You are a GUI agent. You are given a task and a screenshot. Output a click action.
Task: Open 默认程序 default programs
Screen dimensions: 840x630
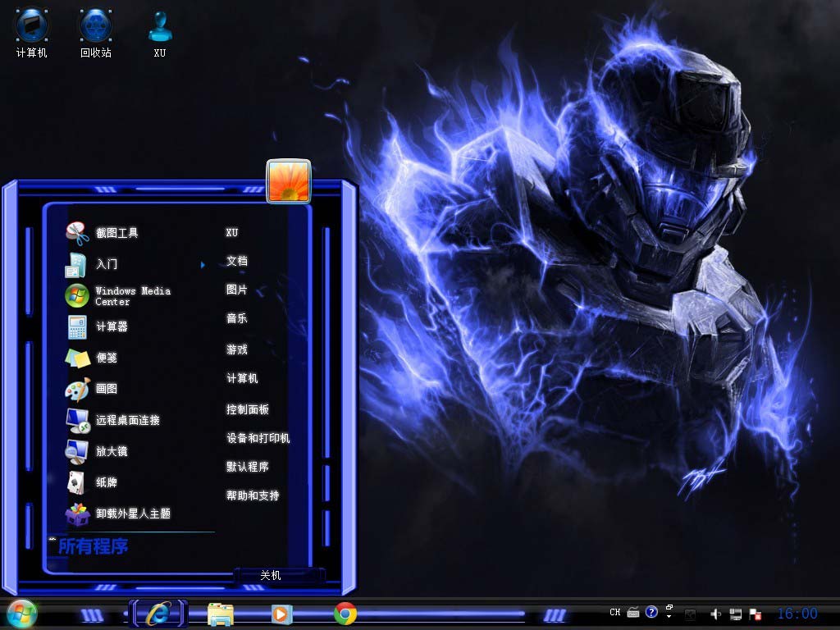click(248, 467)
